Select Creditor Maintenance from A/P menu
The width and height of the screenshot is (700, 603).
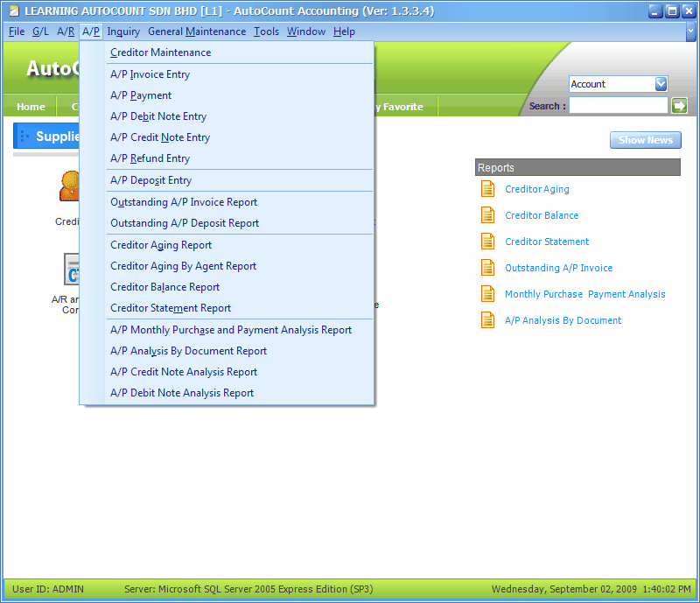click(x=240, y=53)
